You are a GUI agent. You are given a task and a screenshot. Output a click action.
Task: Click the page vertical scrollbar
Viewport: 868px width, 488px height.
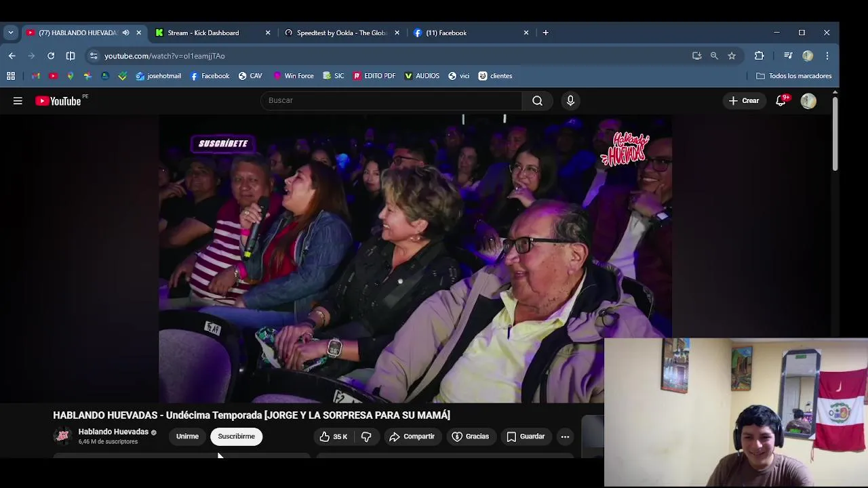pos(835,133)
